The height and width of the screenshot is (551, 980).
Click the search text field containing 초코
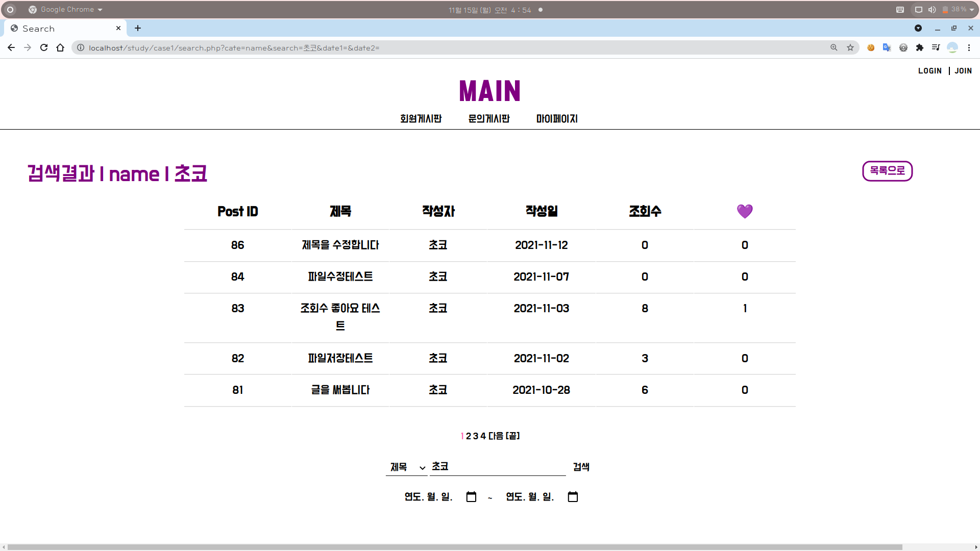click(498, 467)
